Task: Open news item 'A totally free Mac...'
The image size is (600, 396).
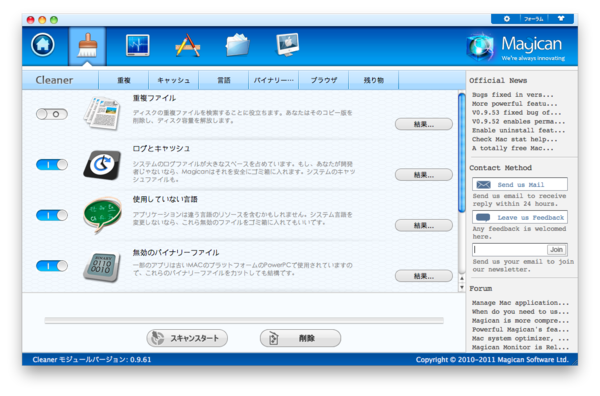Action: click(512, 148)
